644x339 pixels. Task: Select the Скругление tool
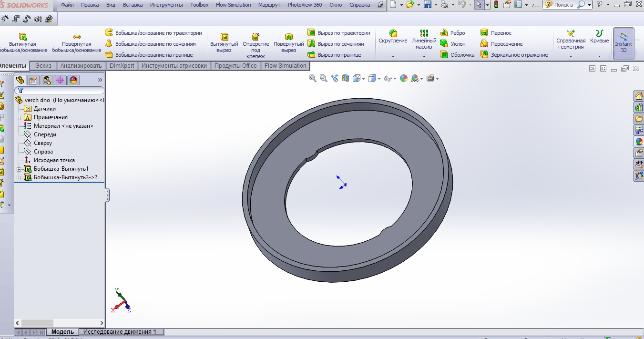(393, 37)
